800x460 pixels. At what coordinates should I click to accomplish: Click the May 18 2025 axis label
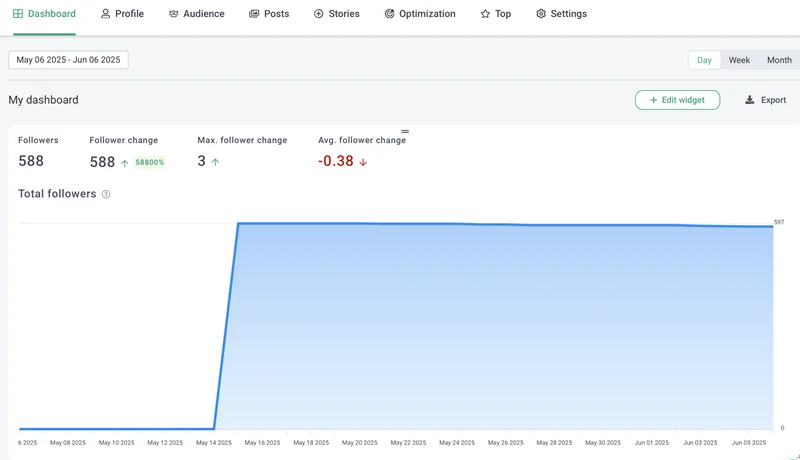click(311, 443)
